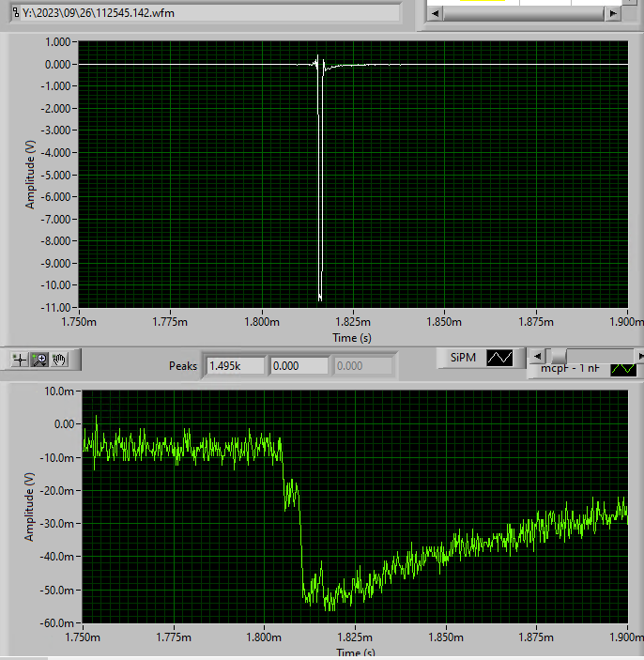644x660 pixels.
Task: Click the upper graph's Amplitude (V) axis label
Action: pos(30,175)
